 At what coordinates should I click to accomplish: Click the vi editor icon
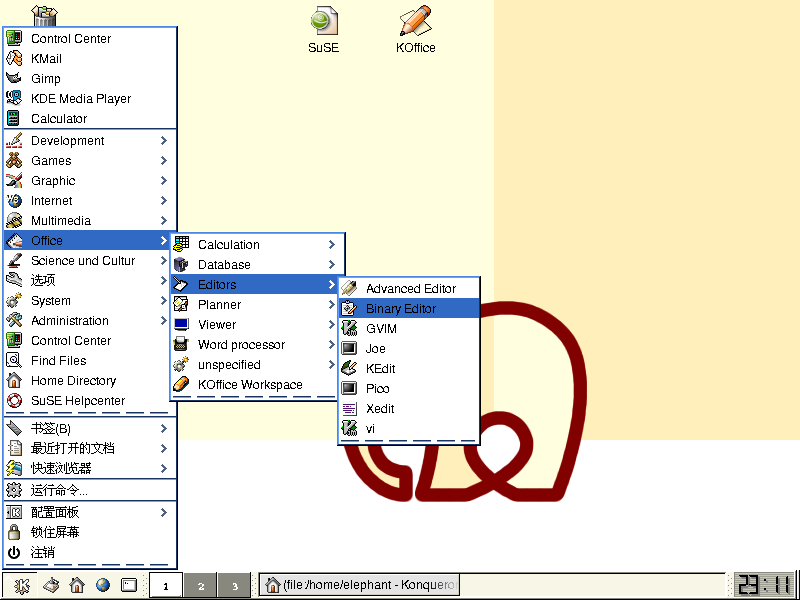coord(349,428)
